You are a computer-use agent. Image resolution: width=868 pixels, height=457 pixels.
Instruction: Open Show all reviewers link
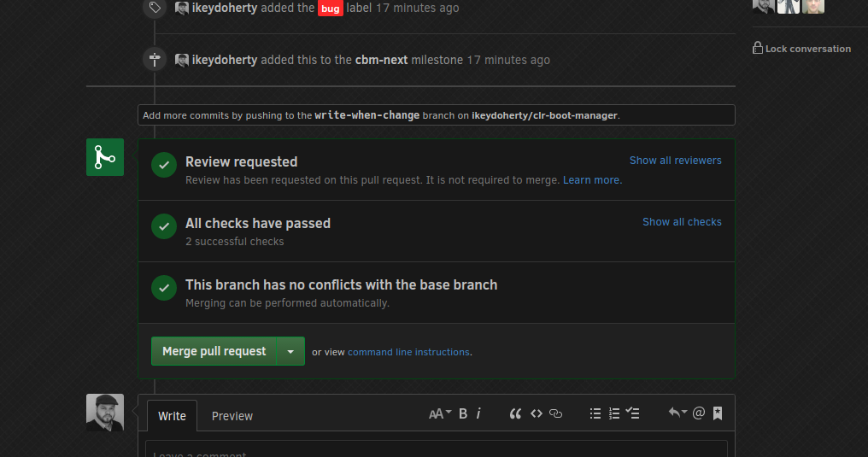point(676,161)
